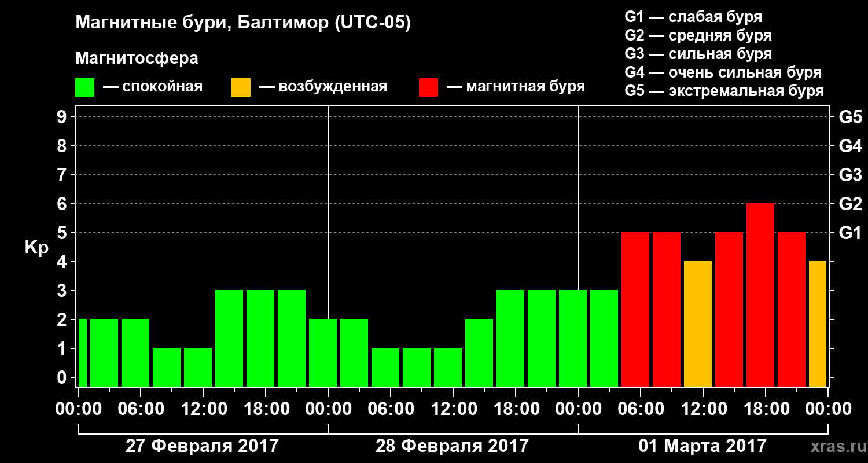Image resolution: width=868 pixels, height=463 pixels.
Task: Click the 18:00 time label for 28 Февраля
Action: pyautogui.click(x=516, y=409)
